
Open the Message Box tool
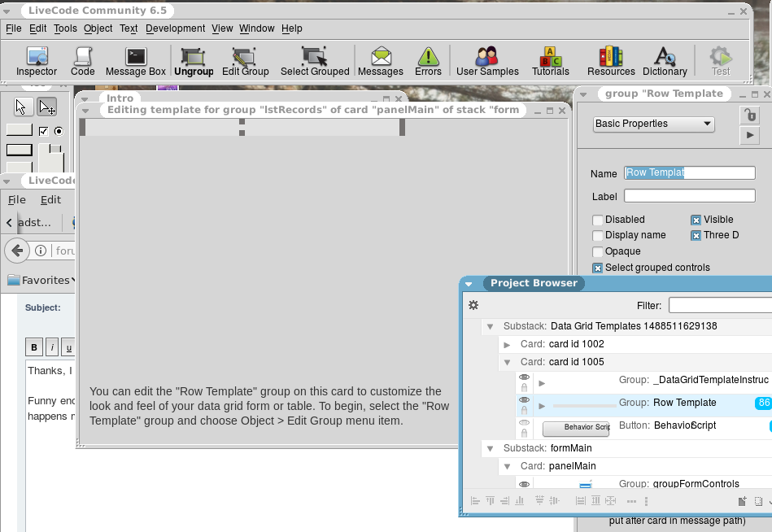tap(136, 61)
